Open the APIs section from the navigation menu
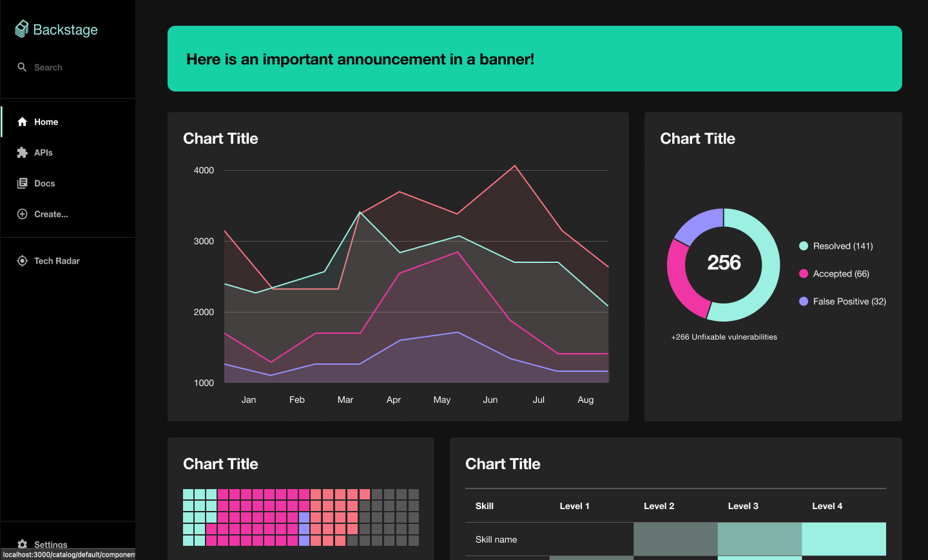 [43, 152]
